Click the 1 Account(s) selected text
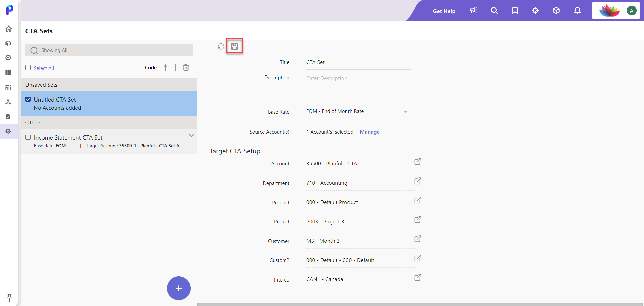The height and width of the screenshot is (306, 644). pyautogui.click(x=330, y=132)
